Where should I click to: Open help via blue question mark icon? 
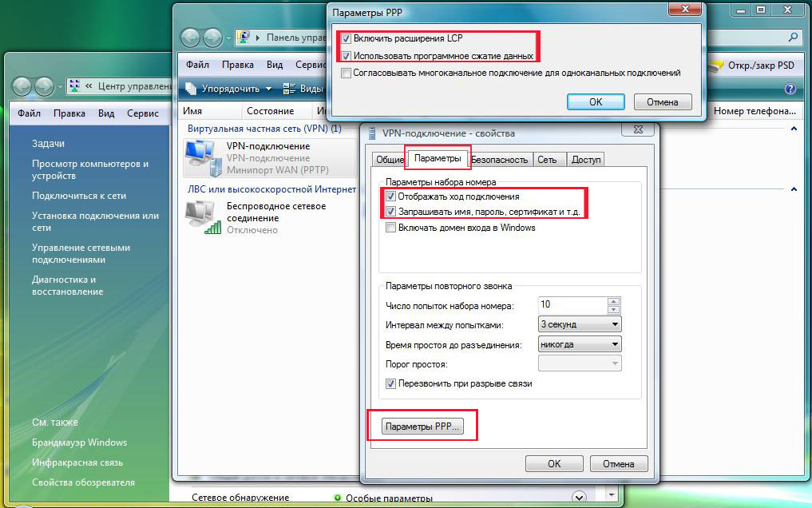point(790,89)
